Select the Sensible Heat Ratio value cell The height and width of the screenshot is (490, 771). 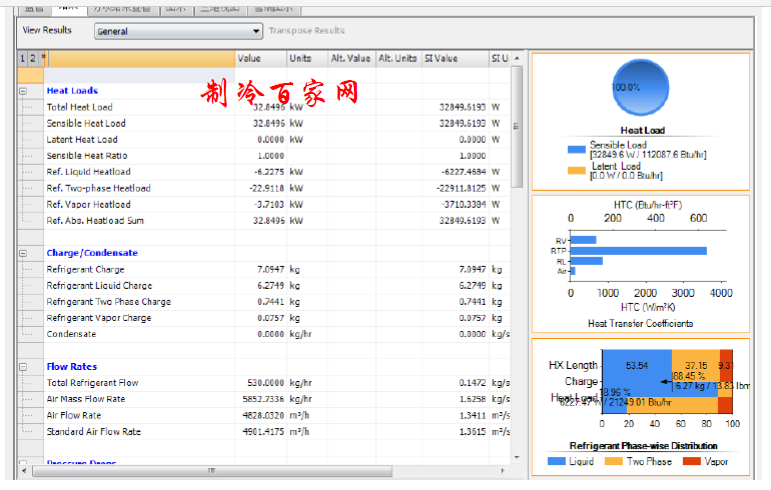pyautogui.click(x=262, y=156)
